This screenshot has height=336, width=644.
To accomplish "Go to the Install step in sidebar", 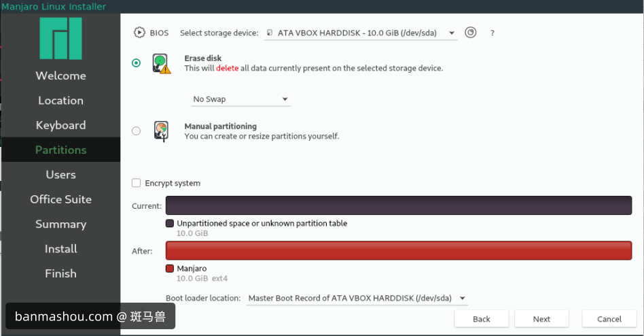I will tap(60, 249).
